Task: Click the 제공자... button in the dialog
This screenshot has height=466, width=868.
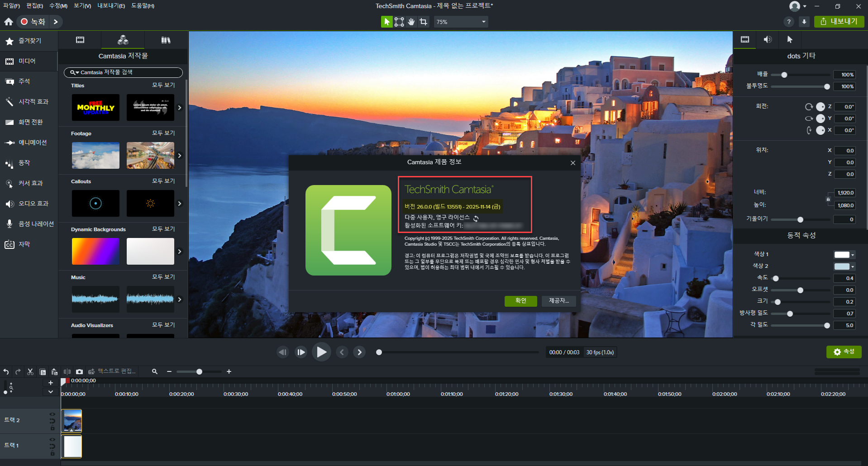Action: (559, 301)
